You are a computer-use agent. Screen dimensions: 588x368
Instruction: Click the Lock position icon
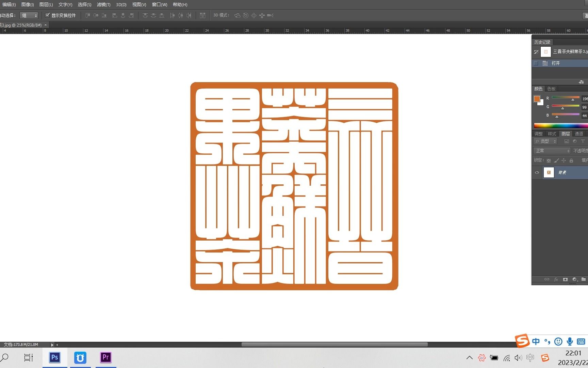[x=564, y=160]
